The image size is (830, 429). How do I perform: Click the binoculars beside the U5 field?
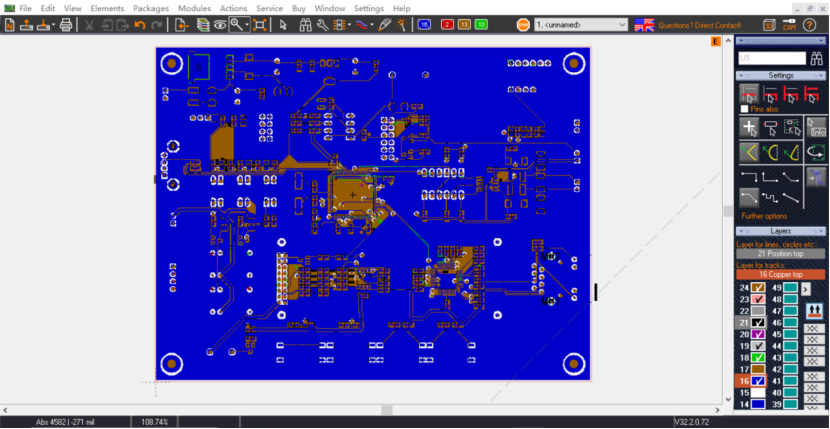[817, 58]
